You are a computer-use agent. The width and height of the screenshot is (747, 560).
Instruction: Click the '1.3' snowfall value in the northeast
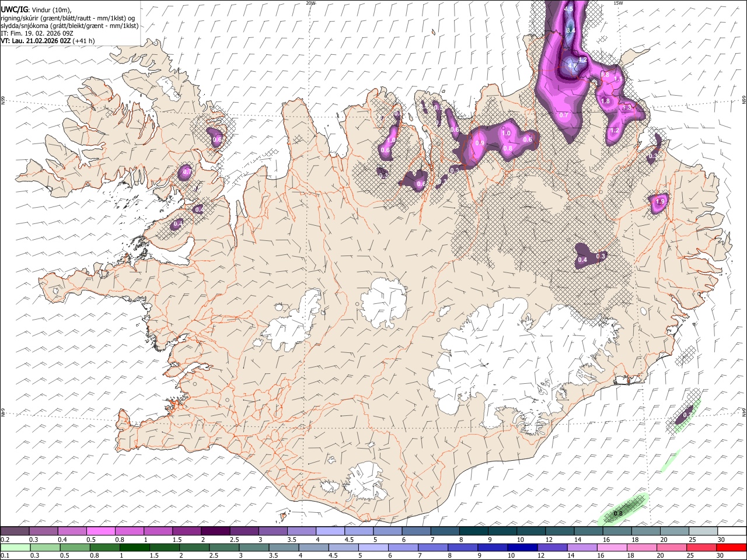(x=627, y=108)
